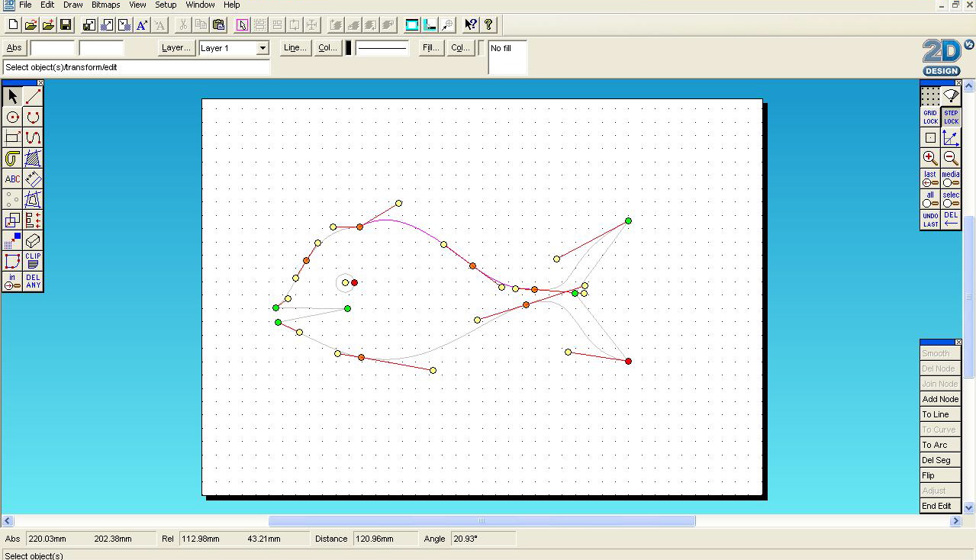976x560 pixels.
Task: Open the Layer 1 dropdown
Action: click(x=261, y=47)
